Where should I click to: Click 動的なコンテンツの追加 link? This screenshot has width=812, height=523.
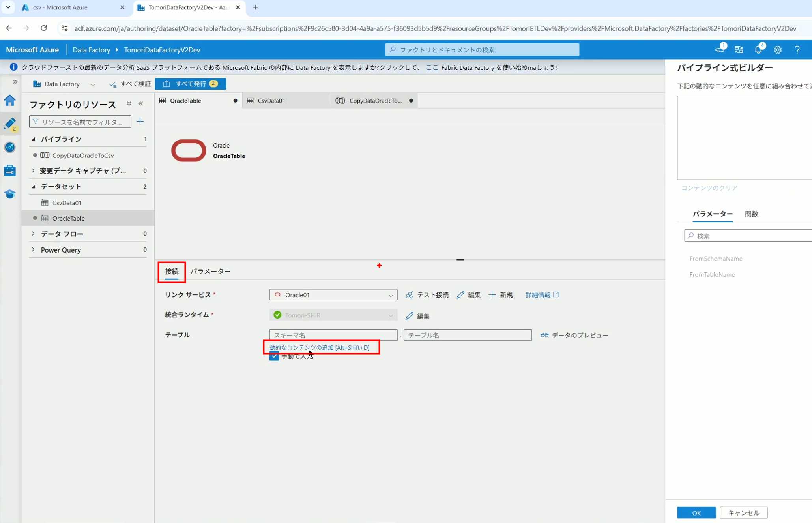point(319,347)
